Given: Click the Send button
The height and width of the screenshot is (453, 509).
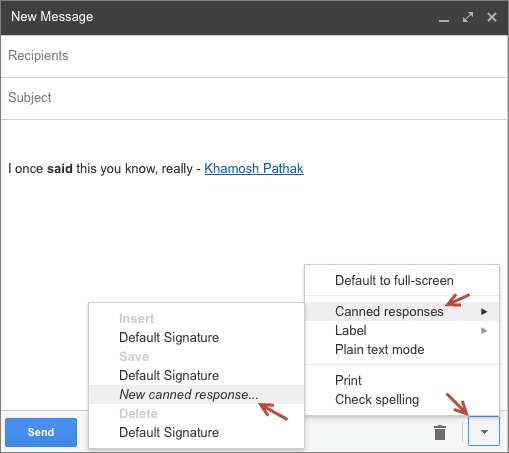Looking at the screenshot, I should click(x=41, y=432).
